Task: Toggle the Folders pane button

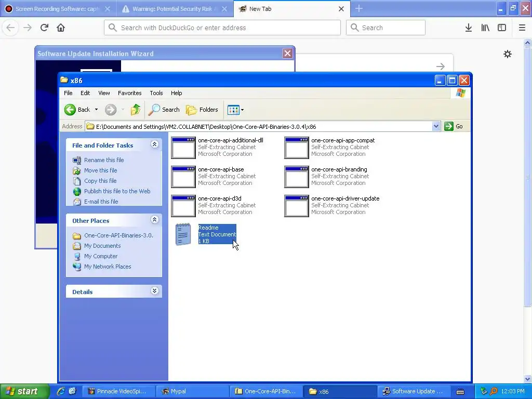Action: point(202,110)
